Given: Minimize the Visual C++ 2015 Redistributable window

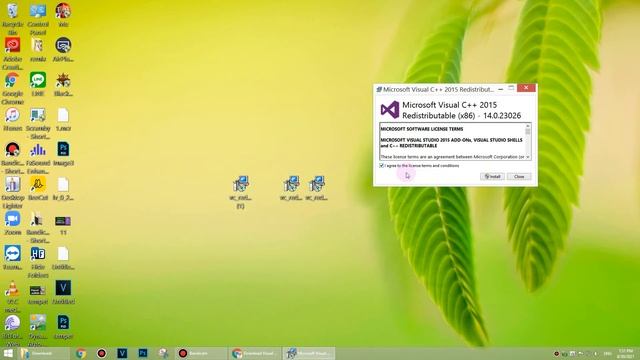Looking at the screenshot, I should pyautogui.click(x=500, y=89).
